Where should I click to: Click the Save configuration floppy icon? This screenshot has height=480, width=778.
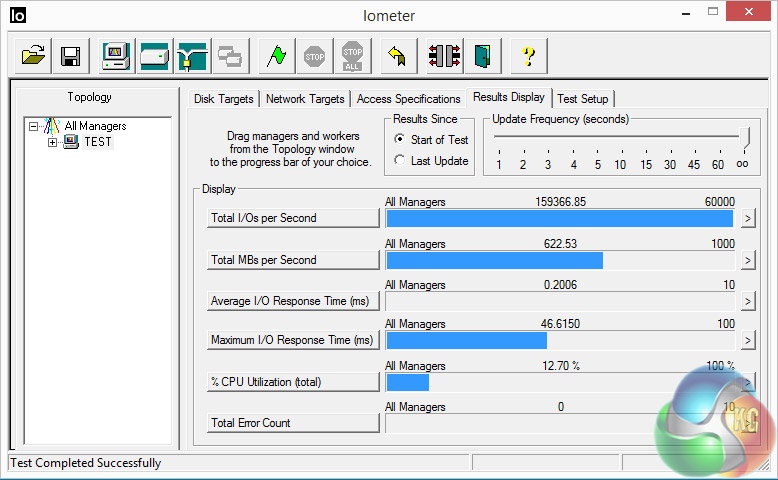pyautogui.click(x=71, y=56)
